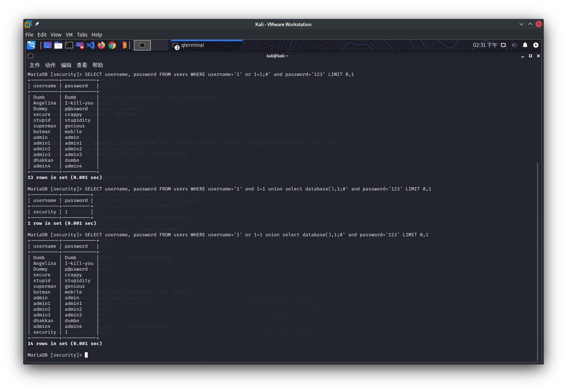Image resolution: width=567 pixels, height=392 pixels.
Task: Click 'genious' in the first result table
Action: coord(75,126)
